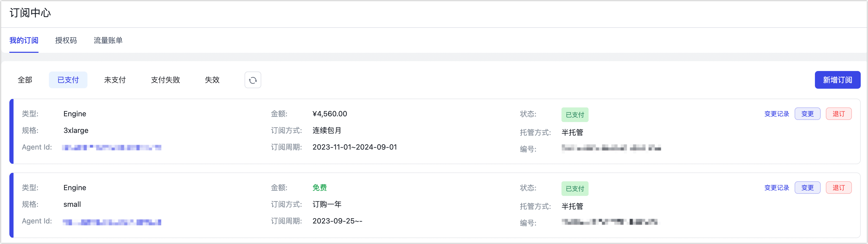Show 未支付 subscriptions

coord(115,80)
